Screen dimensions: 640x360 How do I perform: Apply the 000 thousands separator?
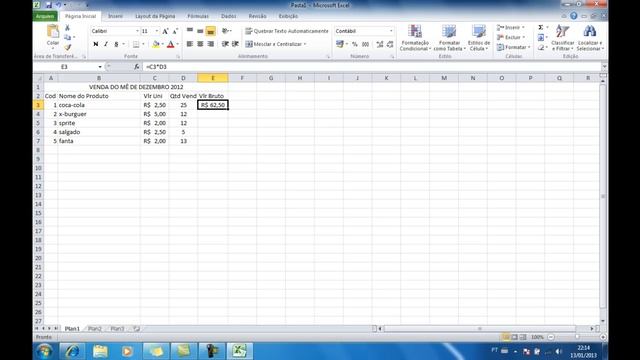tap(366, 44)
